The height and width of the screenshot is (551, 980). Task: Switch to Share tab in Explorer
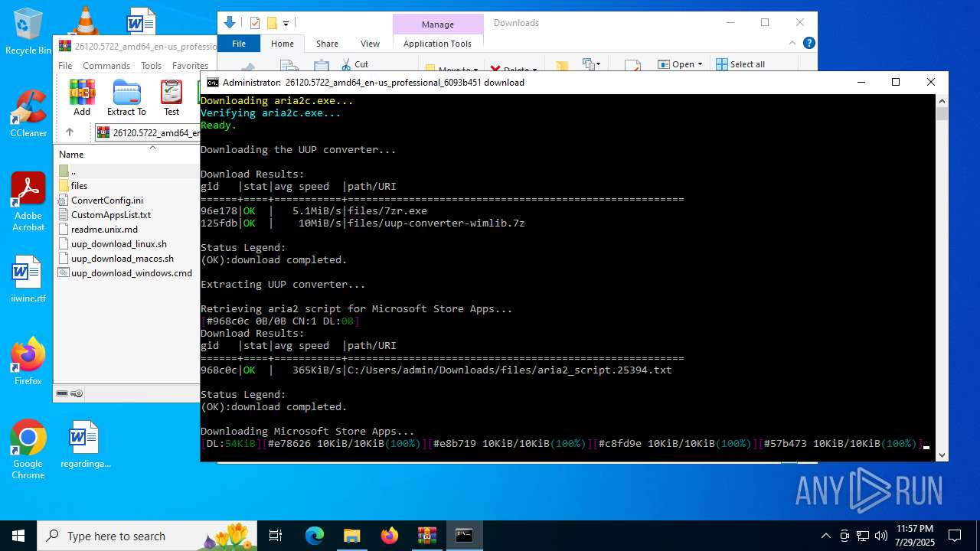[x=327, y=44]
